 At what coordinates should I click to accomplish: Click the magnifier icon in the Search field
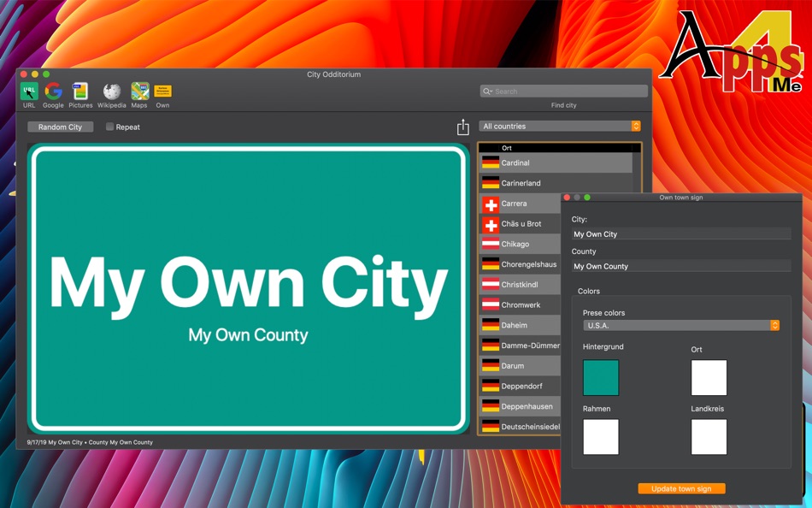(x=487, y=91)
